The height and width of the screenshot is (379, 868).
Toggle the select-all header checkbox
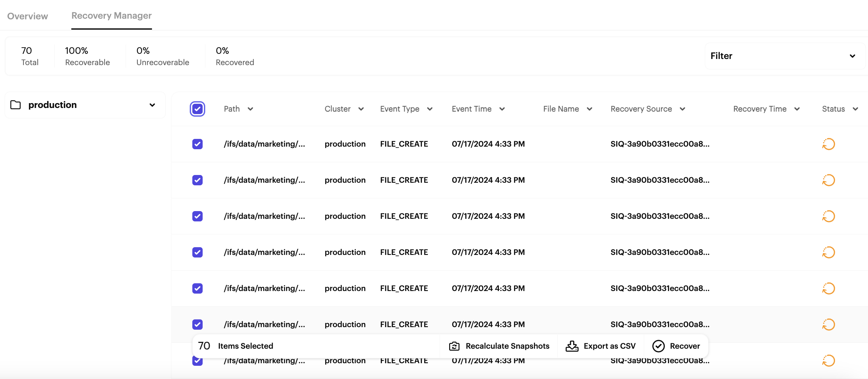pos(197,109)
